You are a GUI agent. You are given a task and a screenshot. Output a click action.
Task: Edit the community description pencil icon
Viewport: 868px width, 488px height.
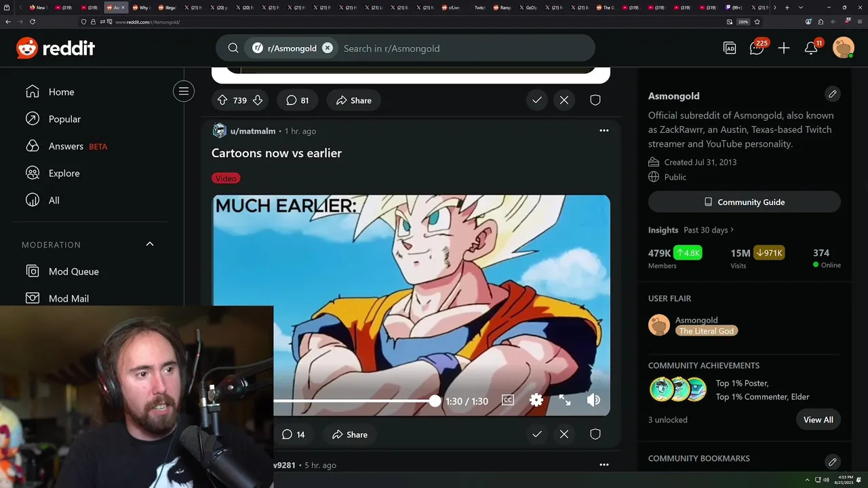tap(833, 94)
